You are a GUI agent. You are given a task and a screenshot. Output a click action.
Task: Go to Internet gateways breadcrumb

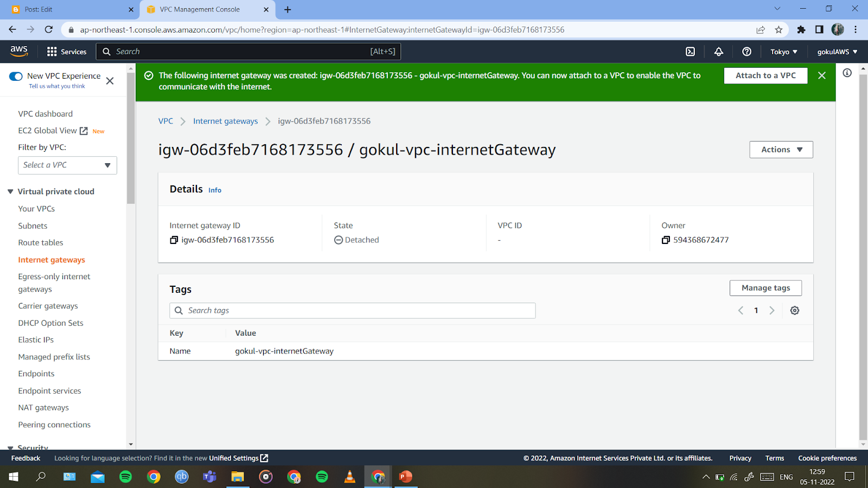point(225,121)
